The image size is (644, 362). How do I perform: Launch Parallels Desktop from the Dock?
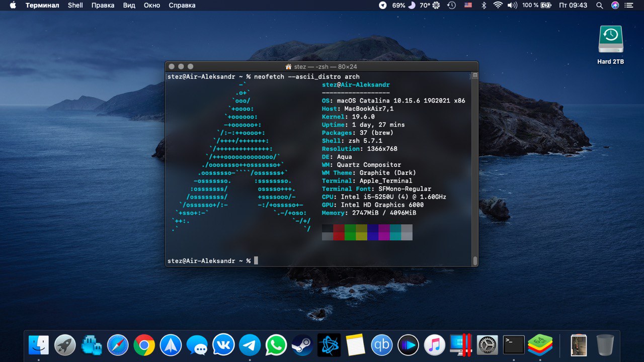pyautogui.click(x=461, y=345)
